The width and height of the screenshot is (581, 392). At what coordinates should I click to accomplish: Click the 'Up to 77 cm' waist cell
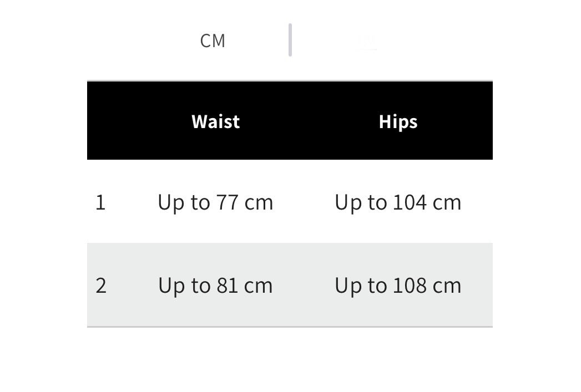(x=215, y=202)
